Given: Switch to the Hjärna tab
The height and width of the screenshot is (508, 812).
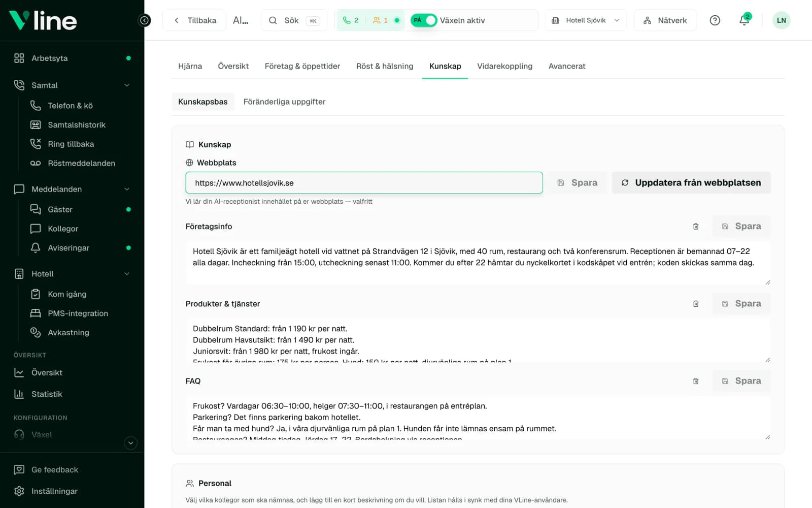Looking at the screenshot, I should coord(190,66).
